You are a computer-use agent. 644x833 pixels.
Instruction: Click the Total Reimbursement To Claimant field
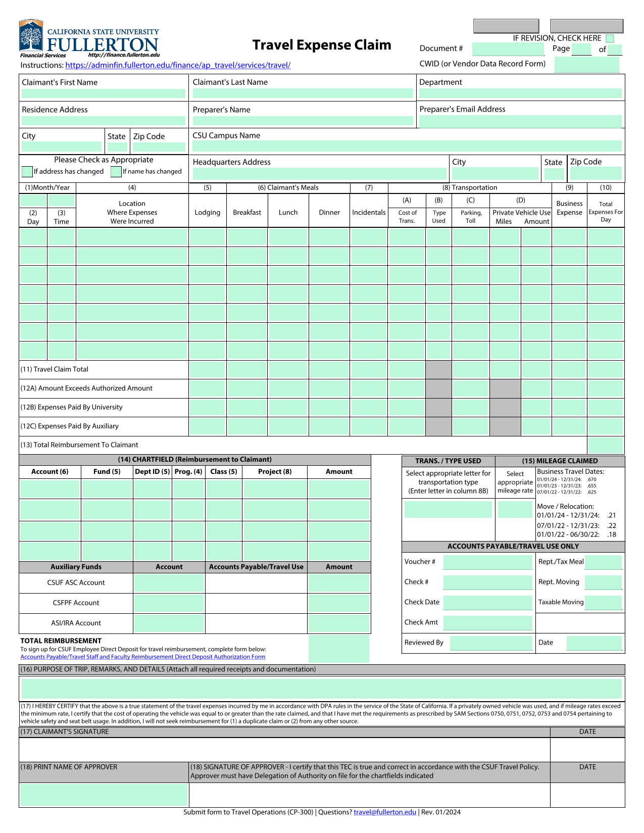coord(606,446)
